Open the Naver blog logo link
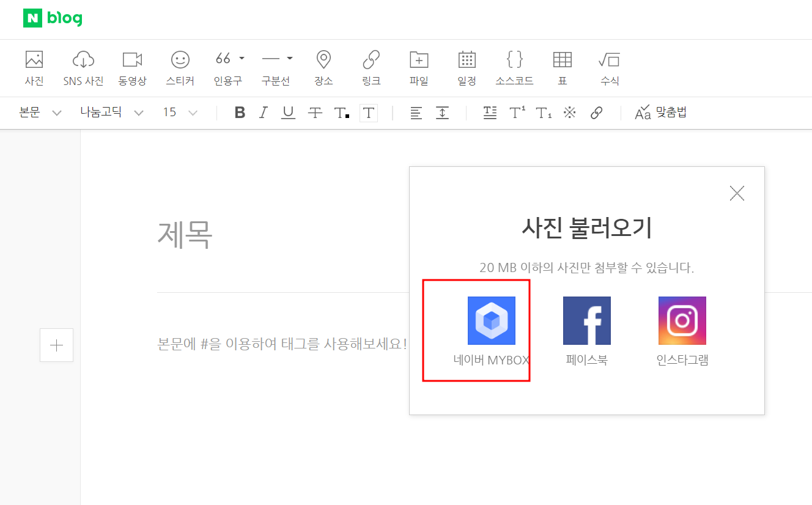This screenshot has height=505, width=812. click(x=53, y=18)
